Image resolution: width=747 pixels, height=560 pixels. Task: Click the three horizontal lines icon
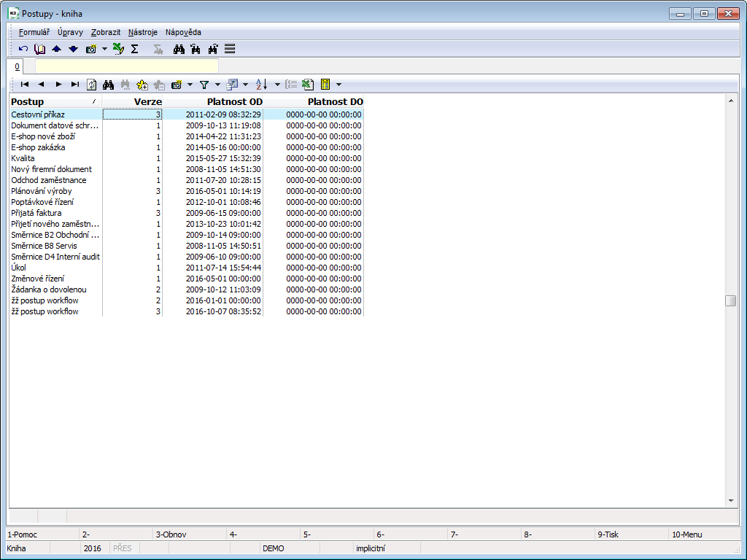click(230, 49)
